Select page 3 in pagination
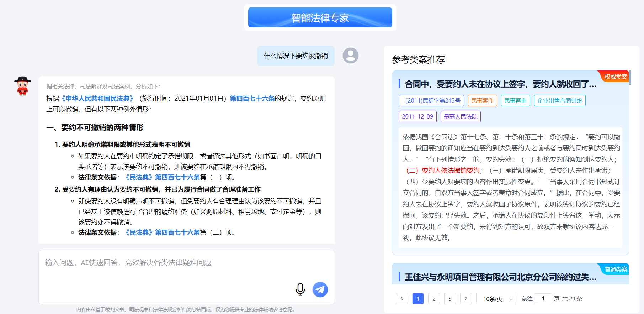This screenshot has width=644, height=314. [x=450, y=299]
